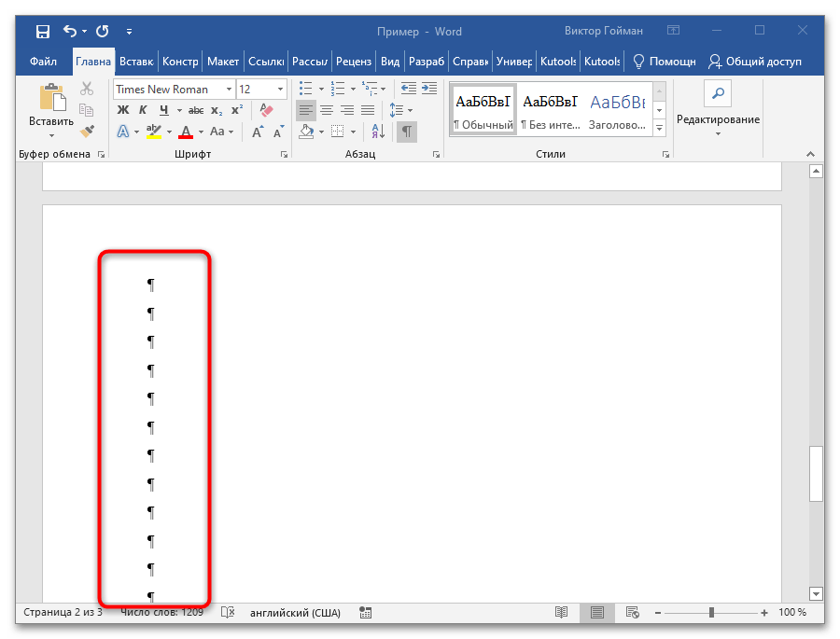Redo the last action
The height and width of the screenshot is (639, 840).
tap(103, 31)
